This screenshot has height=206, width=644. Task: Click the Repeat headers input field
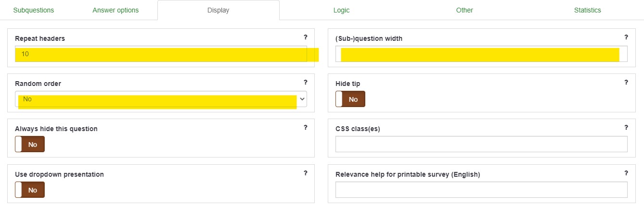click(161, 54)
